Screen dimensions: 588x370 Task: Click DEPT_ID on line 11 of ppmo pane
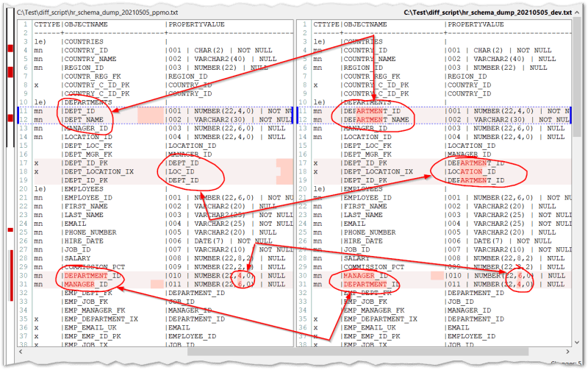[79, 111]
